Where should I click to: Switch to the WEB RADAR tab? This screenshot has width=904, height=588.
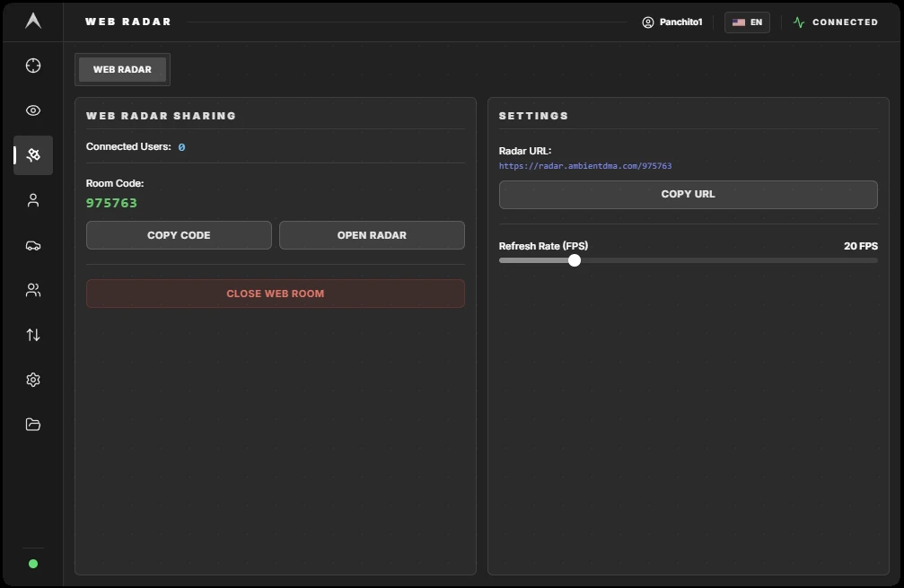coord(122,69)
